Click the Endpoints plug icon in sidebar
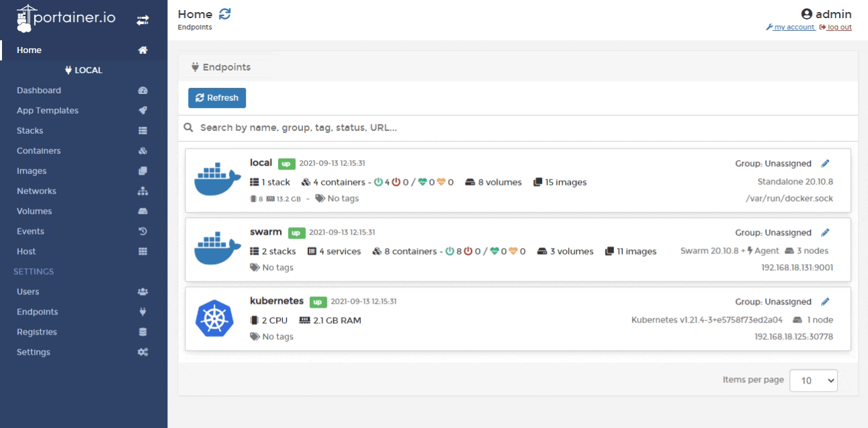This screenshot has height=428, width=868. 142,312
